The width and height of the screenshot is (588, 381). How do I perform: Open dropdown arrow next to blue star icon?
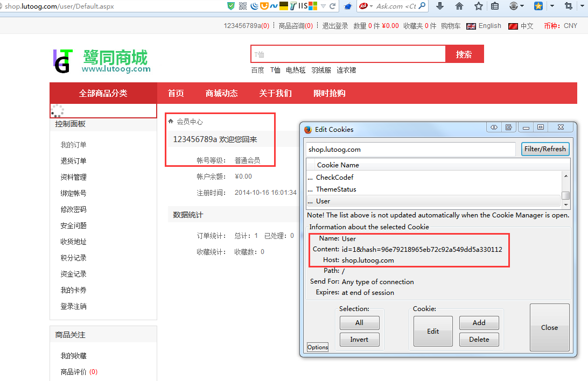click(552, 6)
